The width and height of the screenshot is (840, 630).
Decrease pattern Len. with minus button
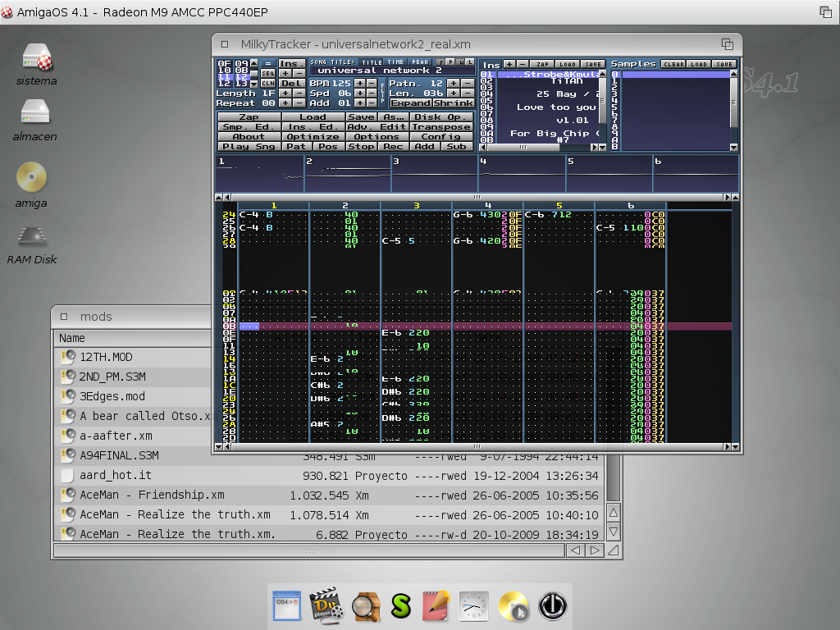(x=468, y=94)
